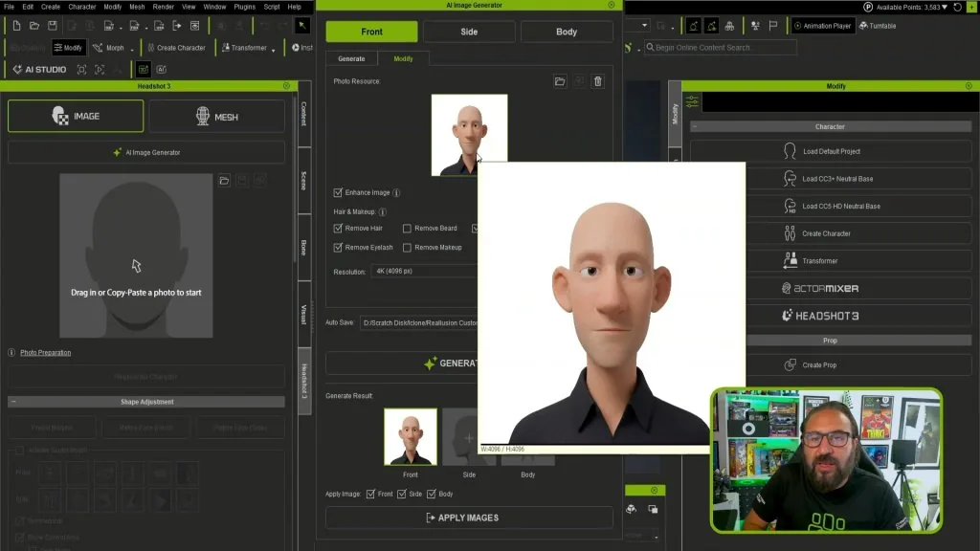
Task: Expand the Morph dropdown arrow
Action: pyautogui.click(x=132, y=49)
